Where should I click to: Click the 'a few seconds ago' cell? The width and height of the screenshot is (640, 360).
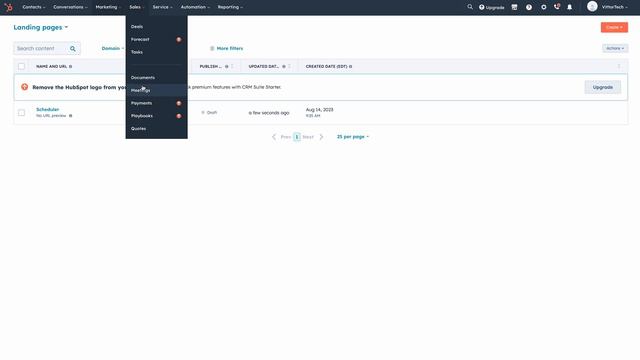269,113
